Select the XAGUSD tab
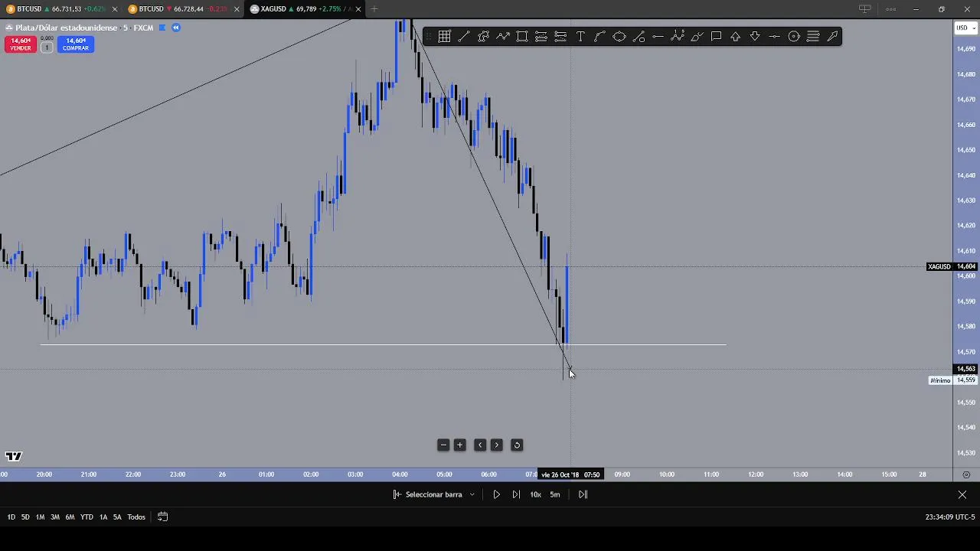 (x=306, y=9)
